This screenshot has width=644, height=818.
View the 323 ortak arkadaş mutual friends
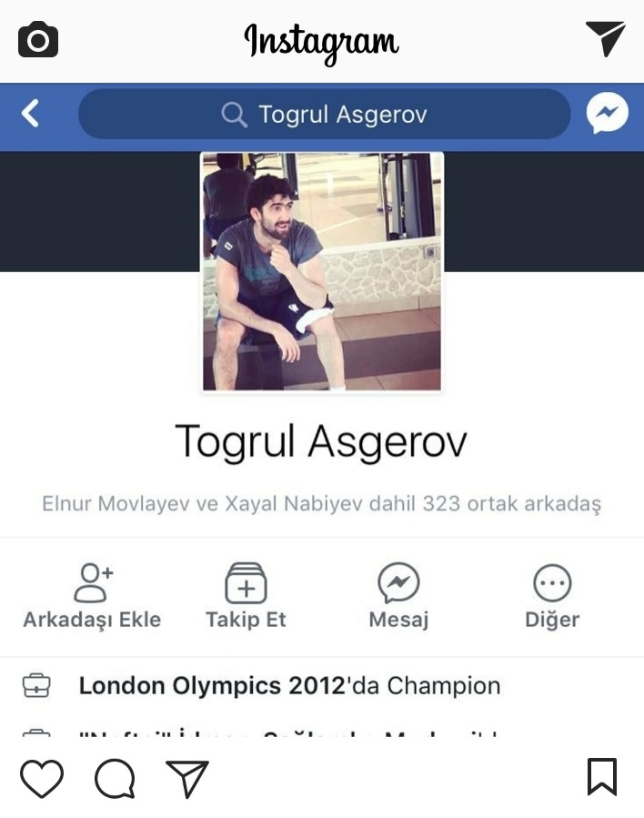tap(322, 504)
